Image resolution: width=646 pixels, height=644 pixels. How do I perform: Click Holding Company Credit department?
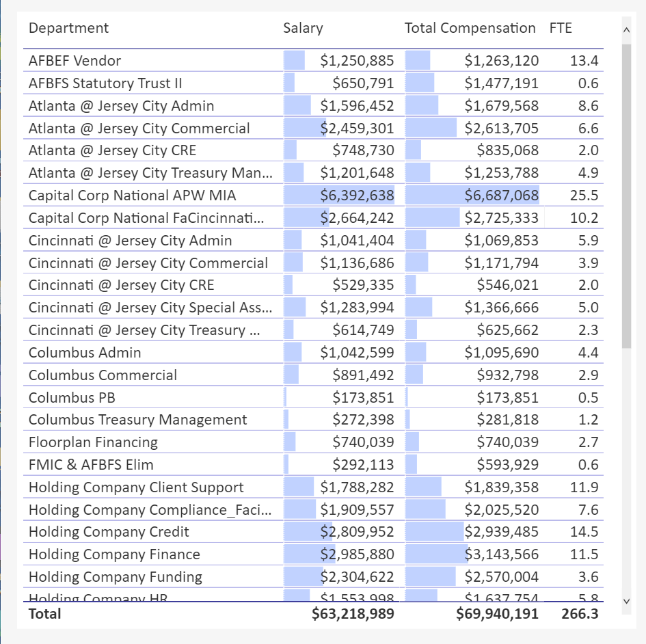click(109, 532)
